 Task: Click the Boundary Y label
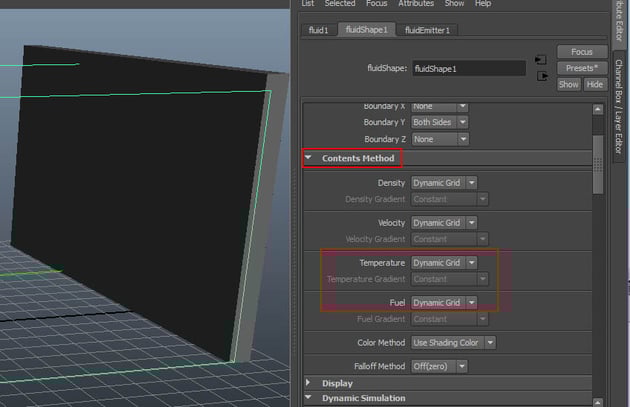click(x=385, y=122)
